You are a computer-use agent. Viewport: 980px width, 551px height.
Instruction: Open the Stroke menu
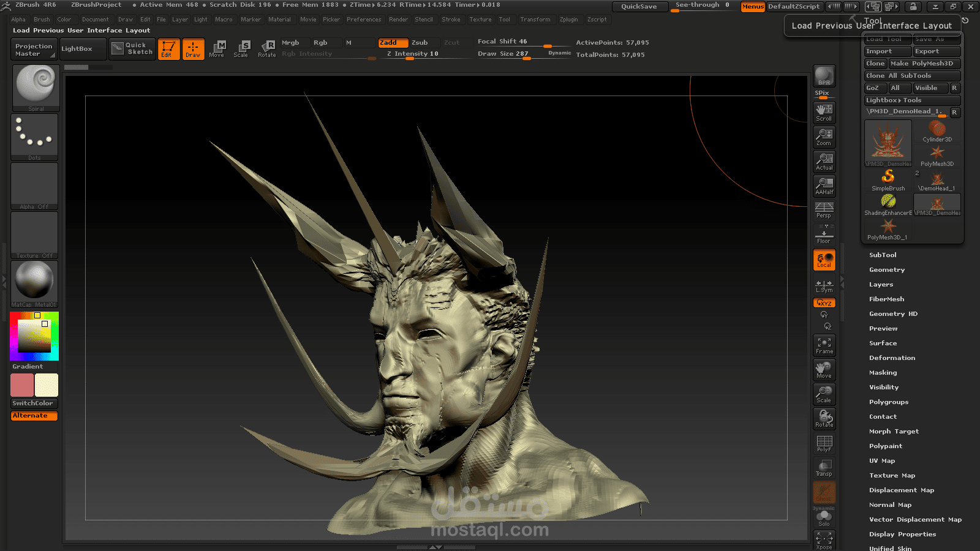click(451, 19)
